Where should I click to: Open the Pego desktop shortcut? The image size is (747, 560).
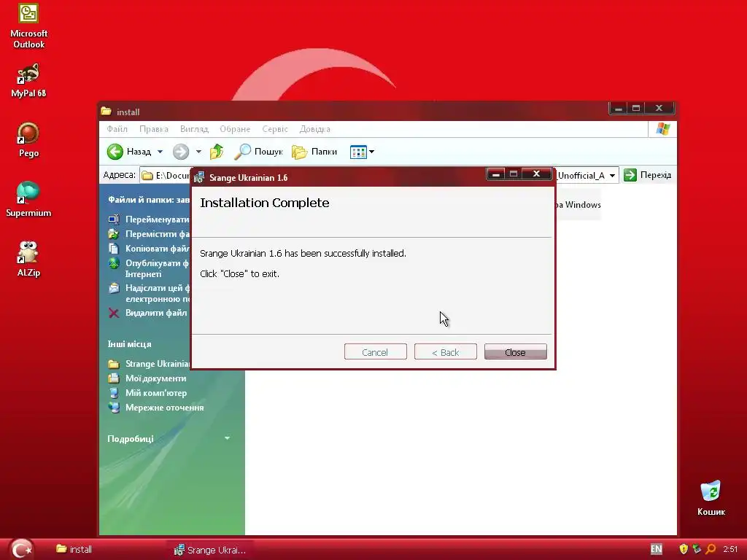pos(28,139)
